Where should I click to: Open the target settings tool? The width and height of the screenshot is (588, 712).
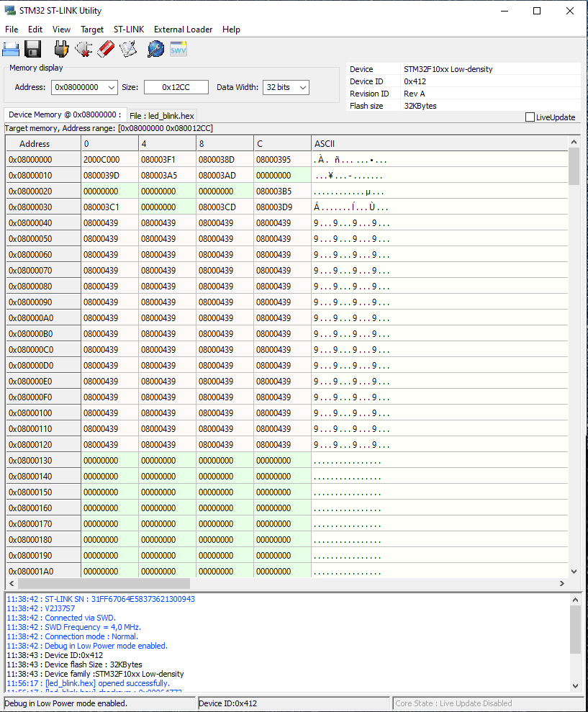click(x=153, y=48)
